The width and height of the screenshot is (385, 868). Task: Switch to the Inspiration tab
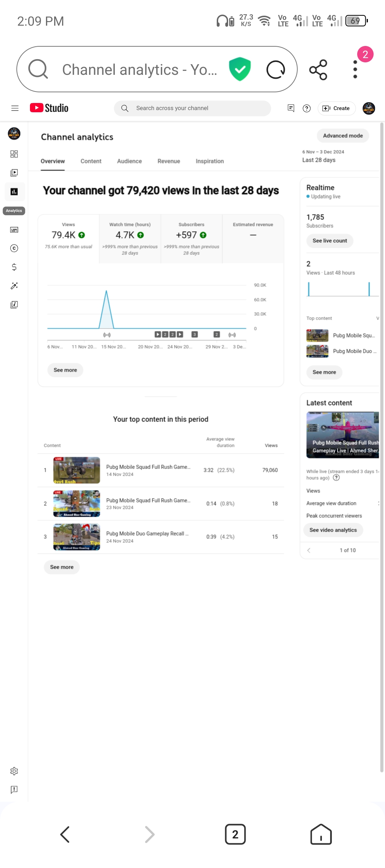(x=210, y=161)
